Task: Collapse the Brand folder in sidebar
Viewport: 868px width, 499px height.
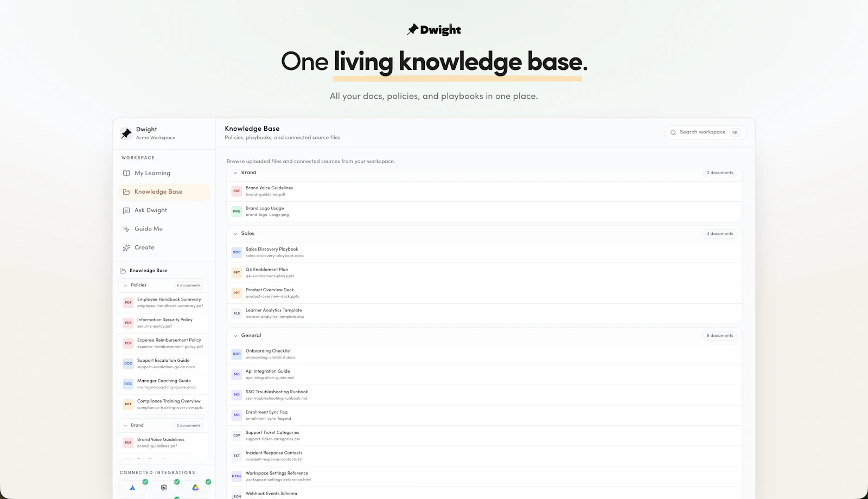Action: (x=126, y=425)
